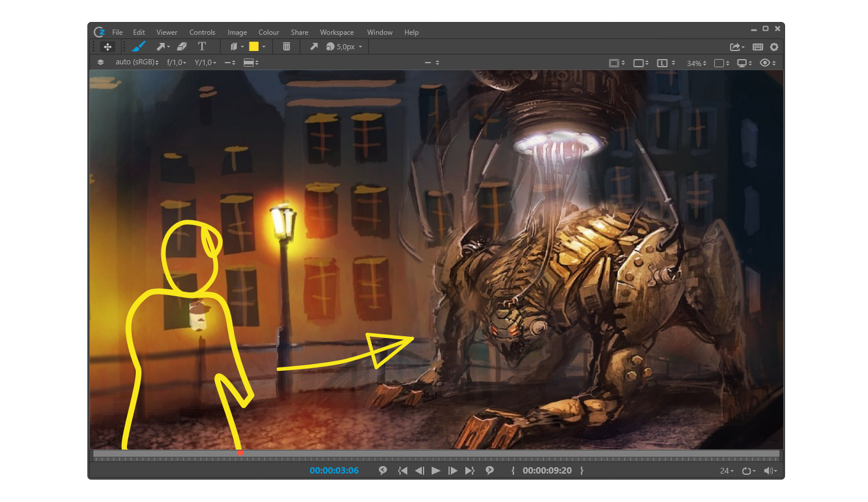
Task: Open the Share menu
Action: [x=299, y=32]
